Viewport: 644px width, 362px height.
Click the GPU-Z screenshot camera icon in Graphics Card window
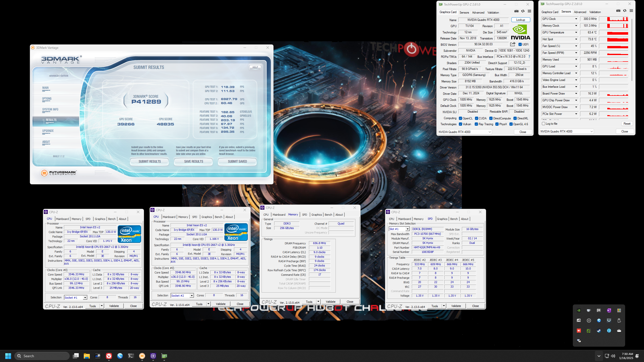(x=516, y=11)
